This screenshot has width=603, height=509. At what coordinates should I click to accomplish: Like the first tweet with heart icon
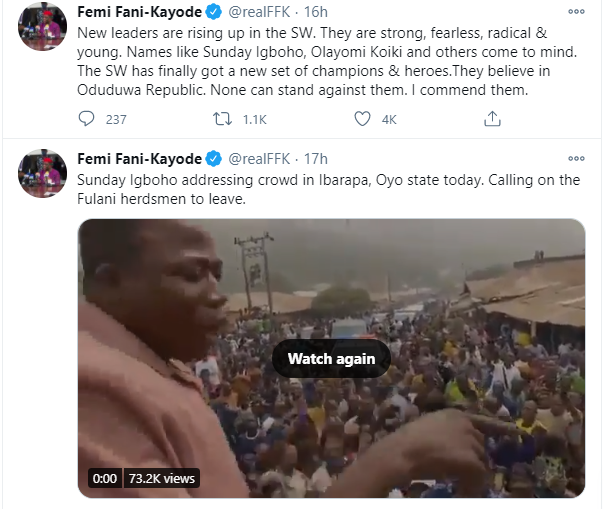tap(363, 119)
